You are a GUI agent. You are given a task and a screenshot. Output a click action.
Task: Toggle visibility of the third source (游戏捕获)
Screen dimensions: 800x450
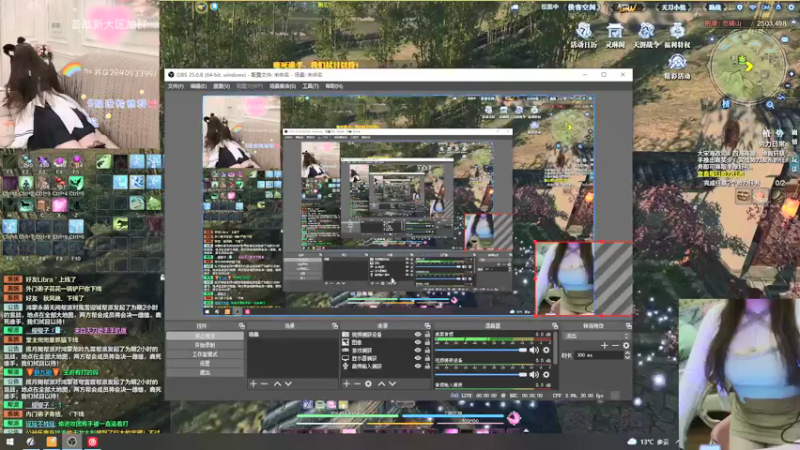(418, 351)
